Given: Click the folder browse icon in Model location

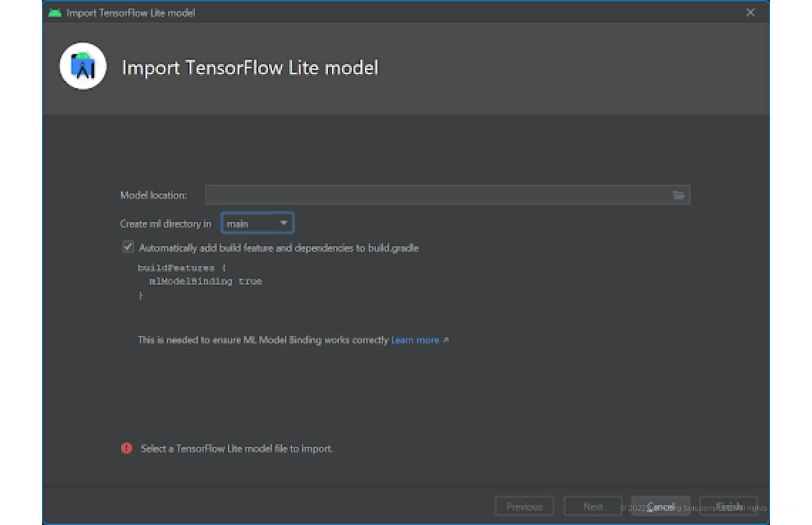Looking at the screenshot, I should click(678, 195).
